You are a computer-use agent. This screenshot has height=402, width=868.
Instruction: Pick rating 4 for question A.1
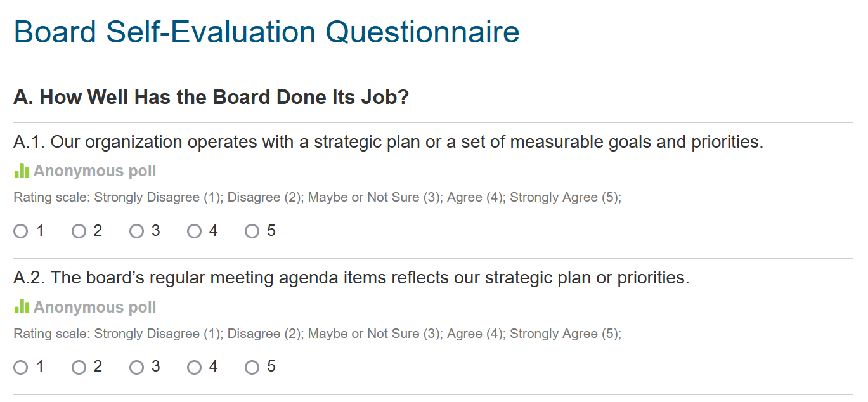194,231
